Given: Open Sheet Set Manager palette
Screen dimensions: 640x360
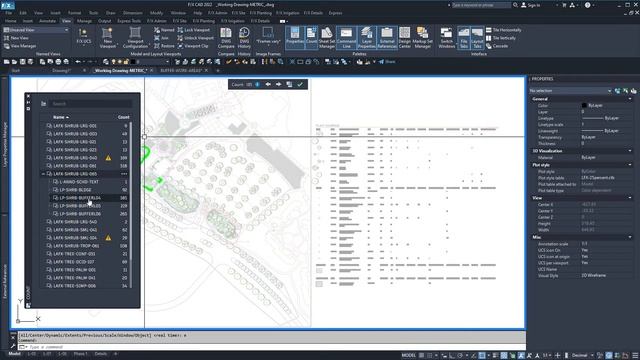Looking at the screenshot, I should pos(327,38).
